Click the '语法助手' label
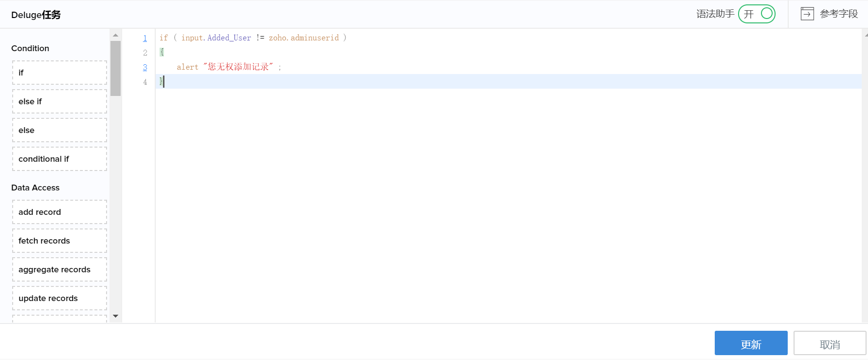This screenshot has width=868, height=360. [715, 14]
